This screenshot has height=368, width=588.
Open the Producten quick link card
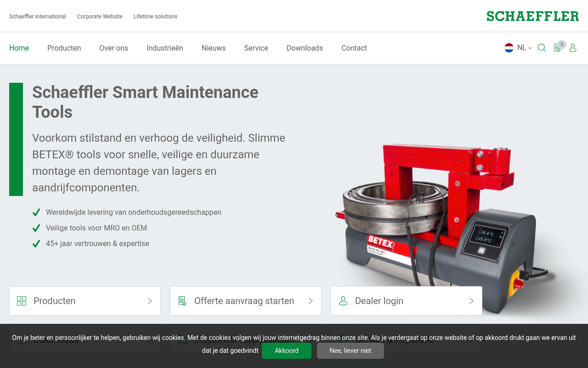85,301
